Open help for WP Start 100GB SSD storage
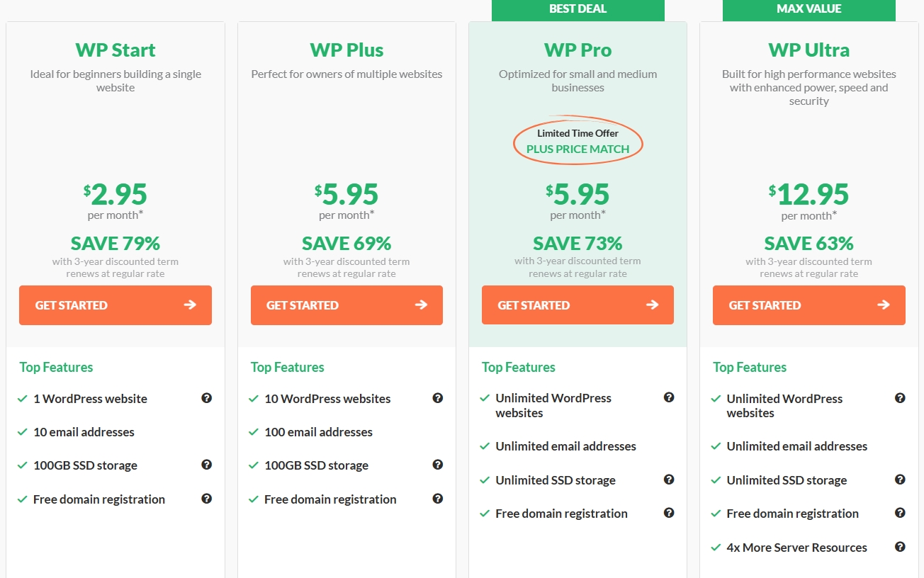The image size is (924, 578). (x=206, y=465)
